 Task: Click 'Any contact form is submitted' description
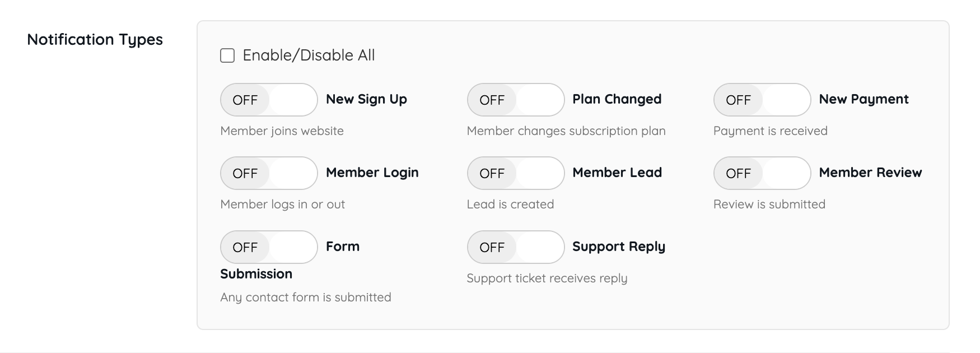305,298
